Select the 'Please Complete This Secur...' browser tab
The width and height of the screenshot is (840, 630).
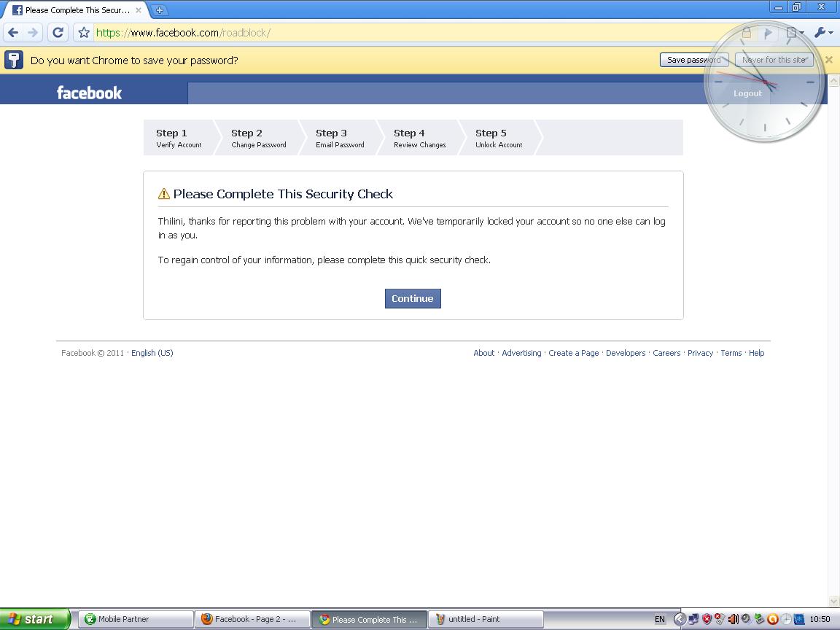click(x=77, y=9)
